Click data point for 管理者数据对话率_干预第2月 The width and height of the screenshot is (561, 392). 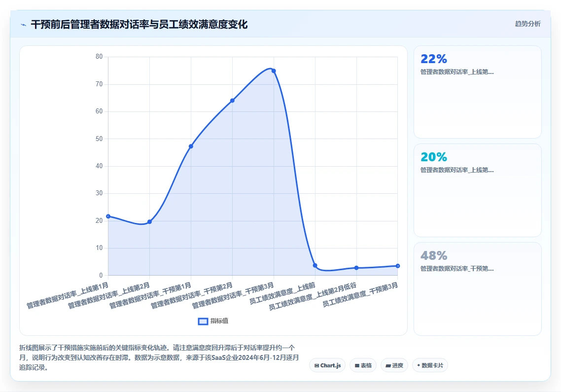tap(232, 101)
